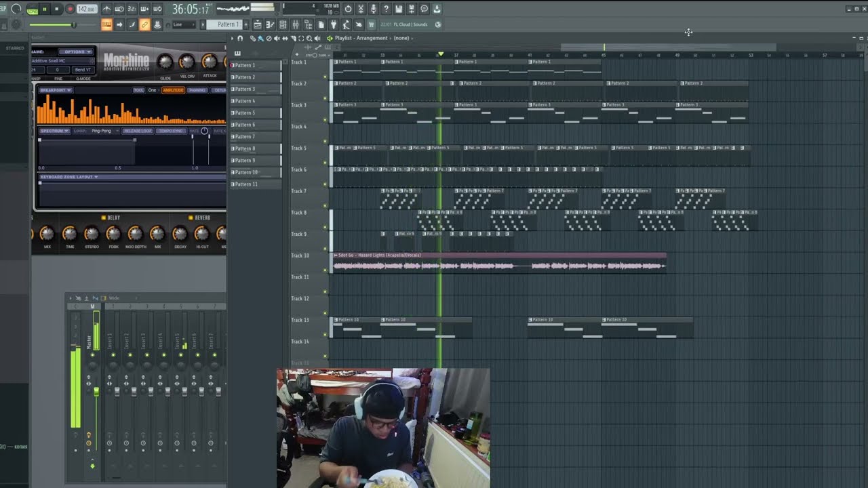Toggle the orange link/multilink icon

(144, 24)
